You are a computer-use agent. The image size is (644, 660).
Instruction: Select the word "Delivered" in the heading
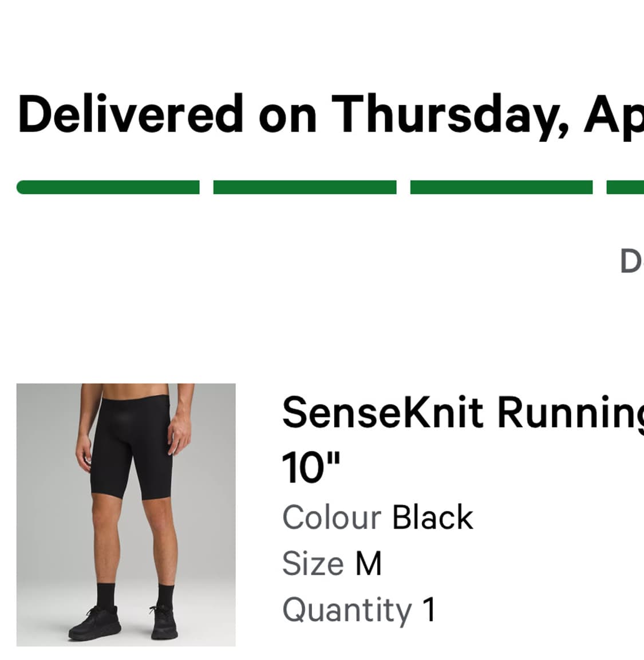pos(131,114)
